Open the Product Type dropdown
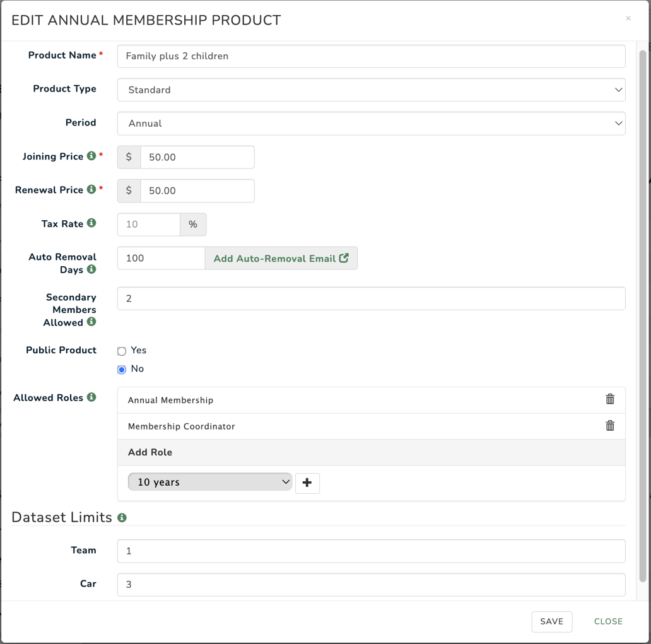Viewport: 651px width, 644px height. coord(371,90)
